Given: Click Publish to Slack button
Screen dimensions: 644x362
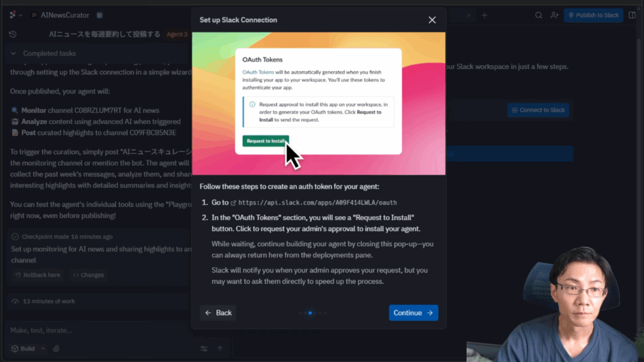Looking at the screenshot, I should point(594,15).
